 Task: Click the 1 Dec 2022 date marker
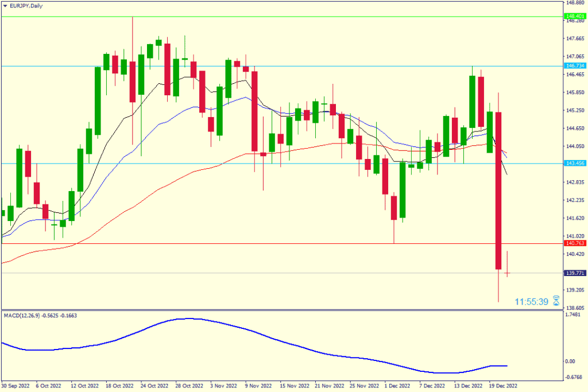coord(397,386)
